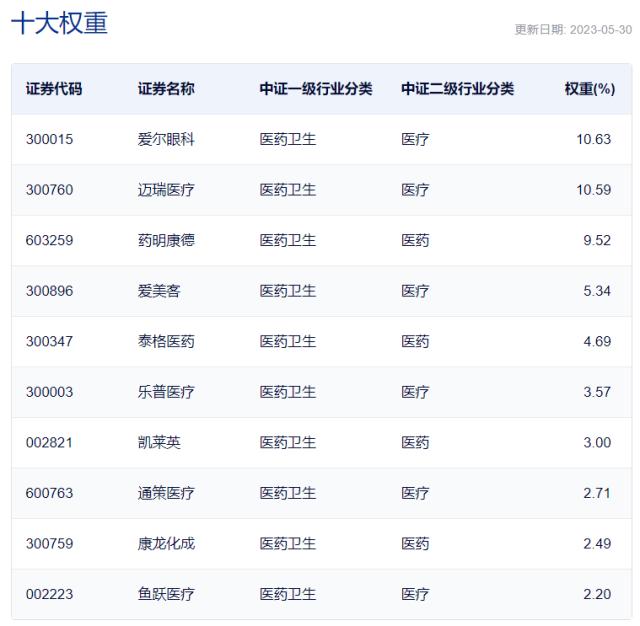The width and height of the screenshot is (640, 626).
Task: Click weight value 2.49
Action: (597, 544)
